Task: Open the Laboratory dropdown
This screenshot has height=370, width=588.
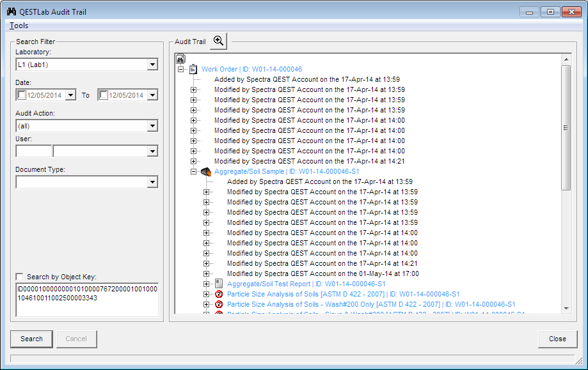Action: click(x=152, y=65)
